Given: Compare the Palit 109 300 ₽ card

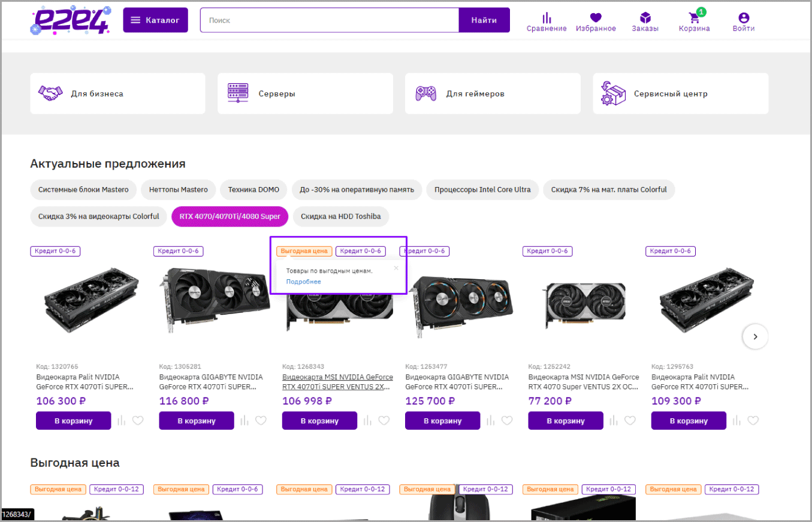Looking at the screenshot, I should [737, 421].
